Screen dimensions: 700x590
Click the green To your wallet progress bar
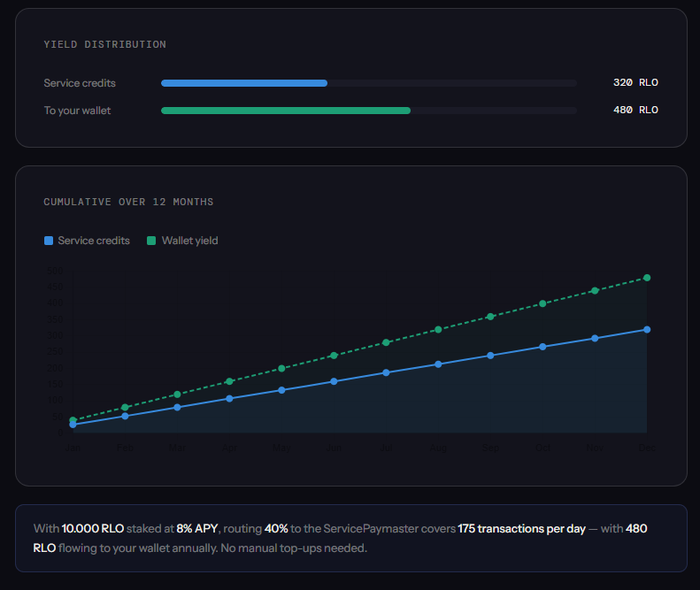(x=286, y=111)
